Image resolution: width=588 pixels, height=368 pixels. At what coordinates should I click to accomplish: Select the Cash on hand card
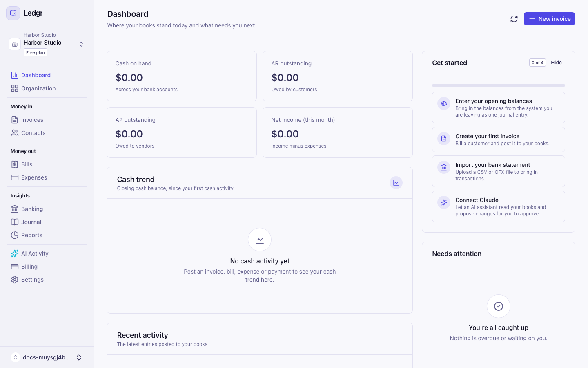point(182,76)
